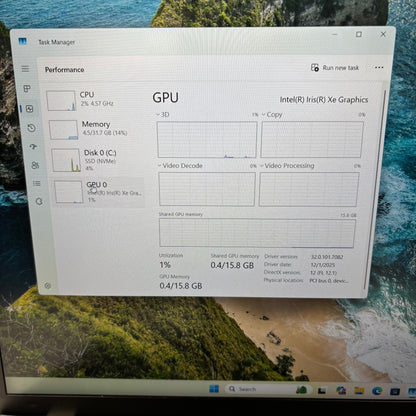This screenshot has height=416, width=416.
Task: Click the Physical location PCI bus value
Action: tap(328, 281)
